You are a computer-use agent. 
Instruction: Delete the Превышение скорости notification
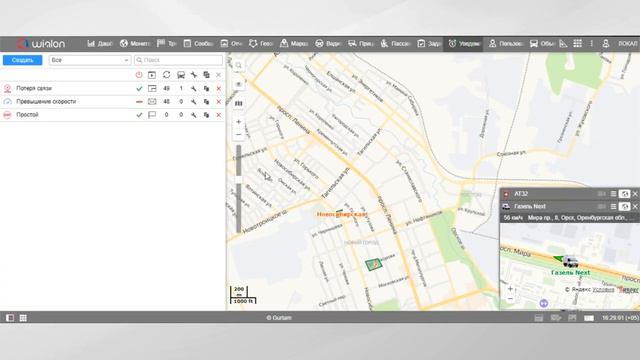pyautogui.click(x=218, y=102)
